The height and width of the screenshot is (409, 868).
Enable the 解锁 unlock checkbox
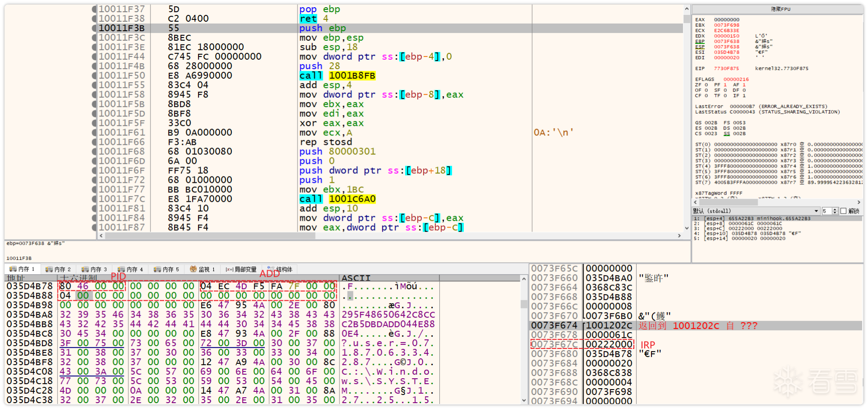844,211
